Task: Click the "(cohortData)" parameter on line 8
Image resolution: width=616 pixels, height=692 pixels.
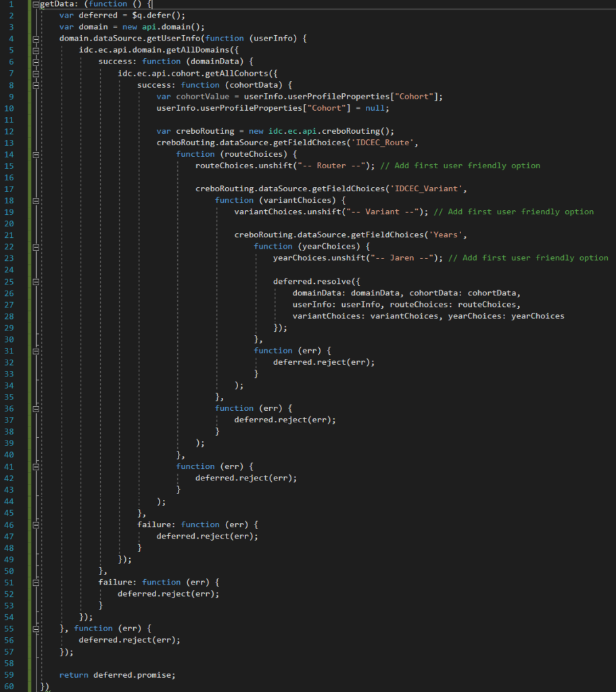Action: 256,84
